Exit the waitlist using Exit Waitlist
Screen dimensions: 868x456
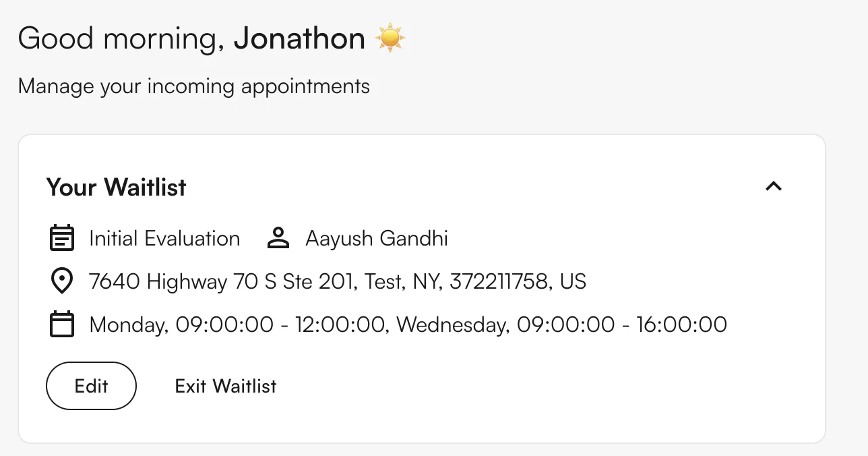[225, 386]
